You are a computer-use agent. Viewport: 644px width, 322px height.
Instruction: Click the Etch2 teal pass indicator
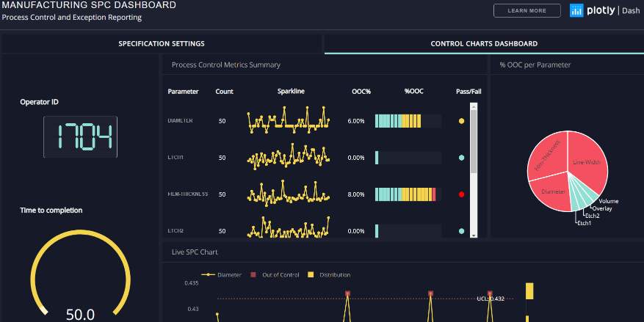[461, 231]
